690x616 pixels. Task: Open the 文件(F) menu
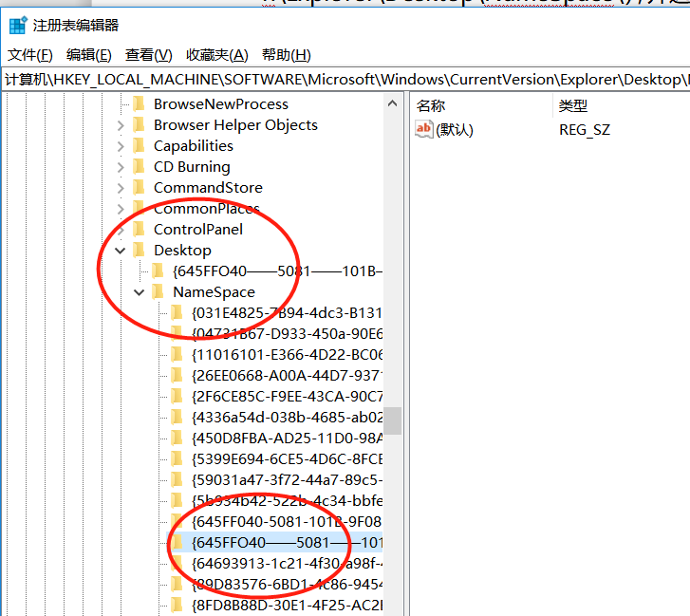pos(30,55)
